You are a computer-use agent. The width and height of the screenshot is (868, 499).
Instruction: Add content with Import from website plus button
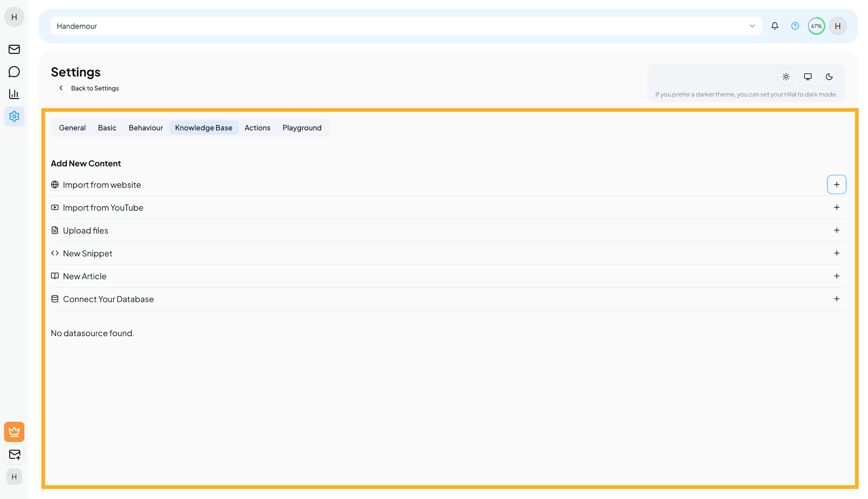pos(837,184)
